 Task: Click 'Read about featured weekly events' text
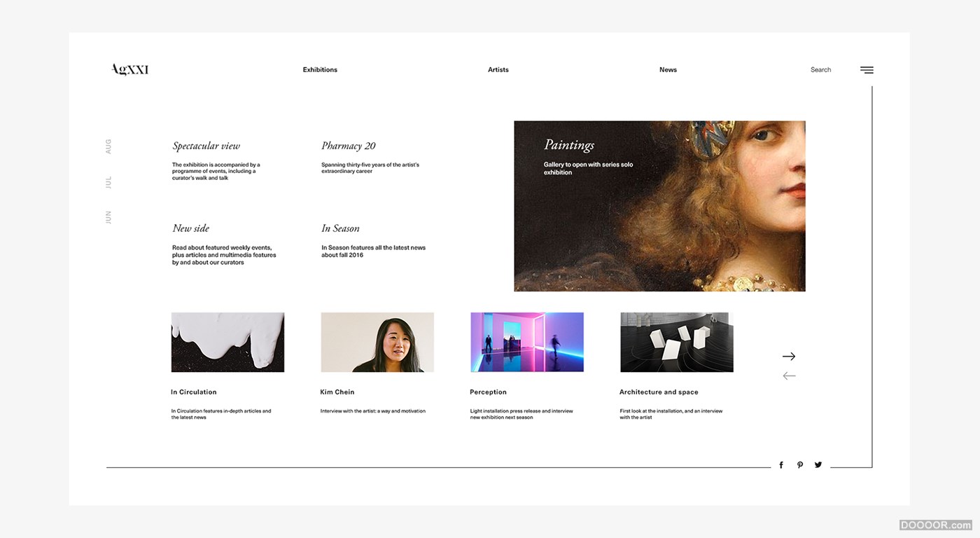tap(224, 255)
